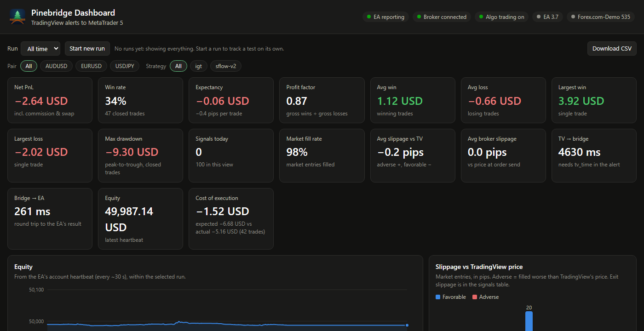Filter by EURUSD pair

[91, 66]
